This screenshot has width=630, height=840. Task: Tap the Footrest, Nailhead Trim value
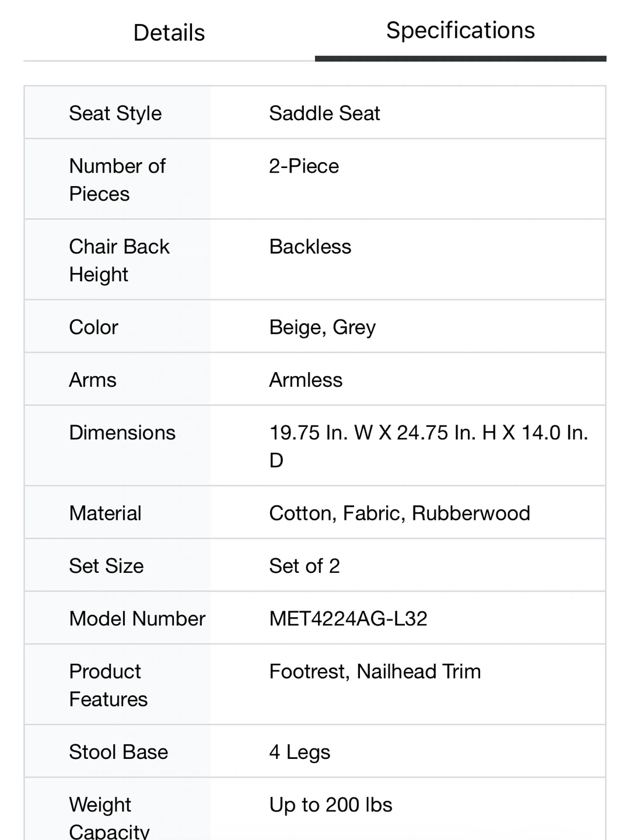pyautogui.click(x=375, y=671)
